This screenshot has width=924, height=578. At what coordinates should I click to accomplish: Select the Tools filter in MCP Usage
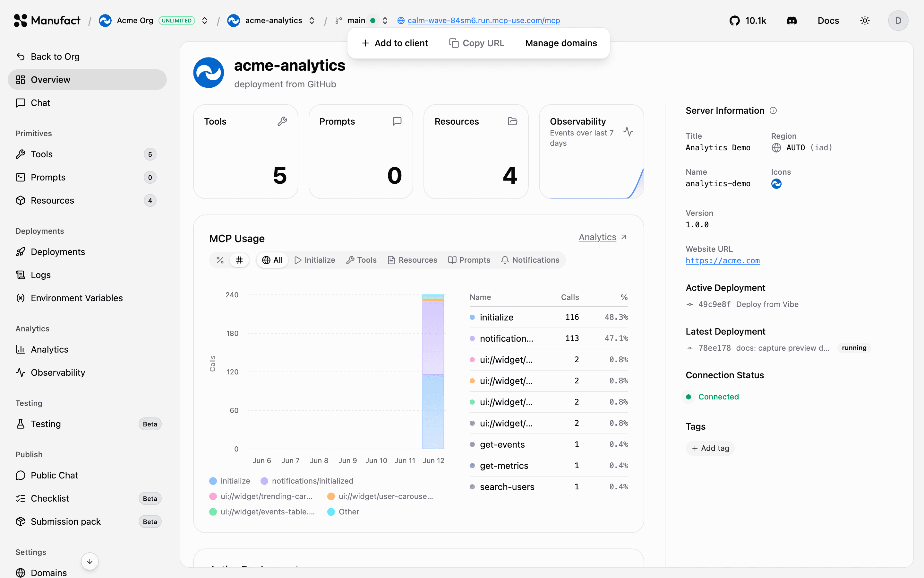tap(362, 260)
